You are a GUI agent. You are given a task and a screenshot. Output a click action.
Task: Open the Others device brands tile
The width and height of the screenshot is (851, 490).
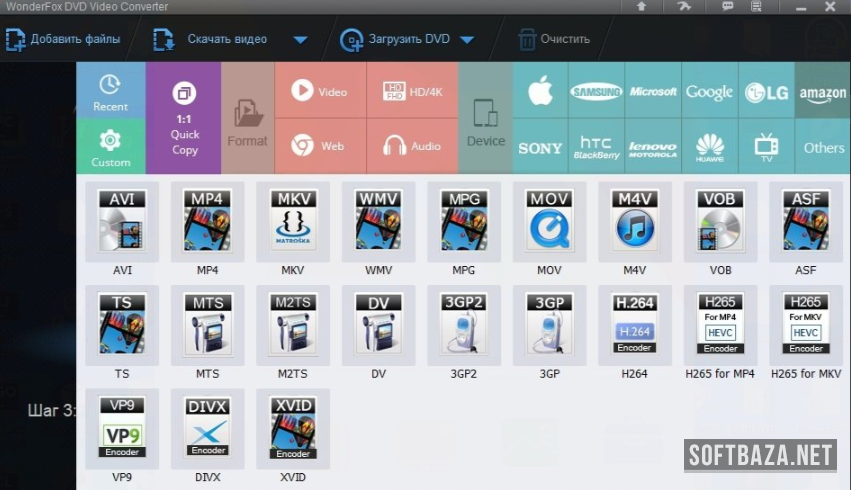(823, 146)
